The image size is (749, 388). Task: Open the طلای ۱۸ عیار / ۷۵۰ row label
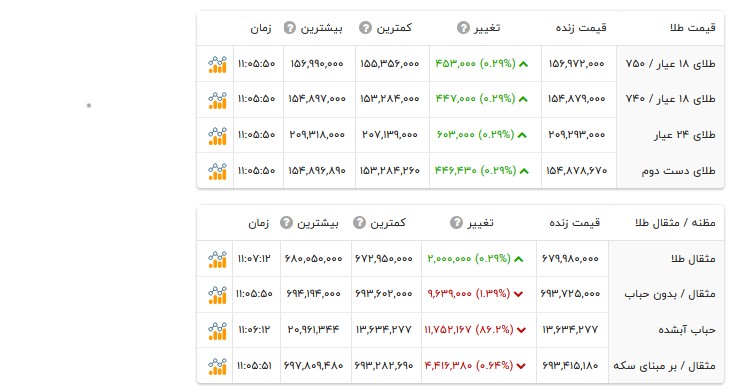click(x=671, y=64)
